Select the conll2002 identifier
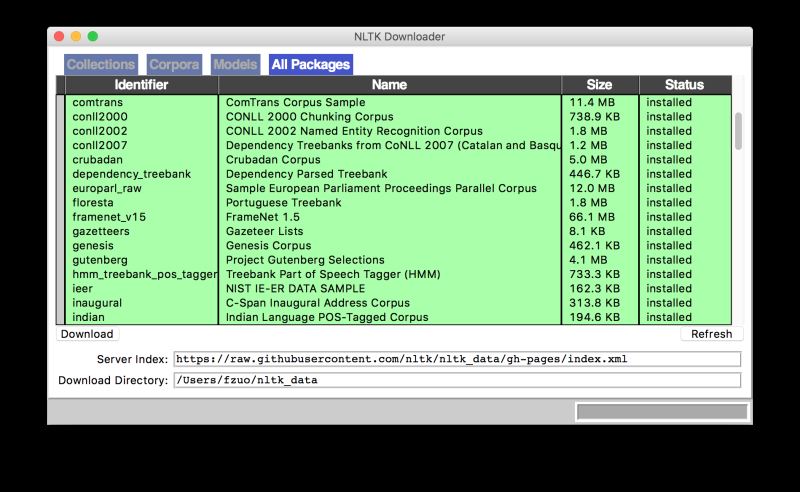Screen dimensions: 800x492 (x=100, y=131)
